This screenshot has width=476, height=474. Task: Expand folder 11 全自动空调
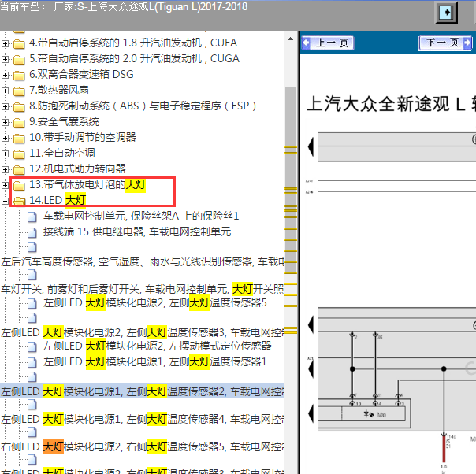click(x=5, y=154)
